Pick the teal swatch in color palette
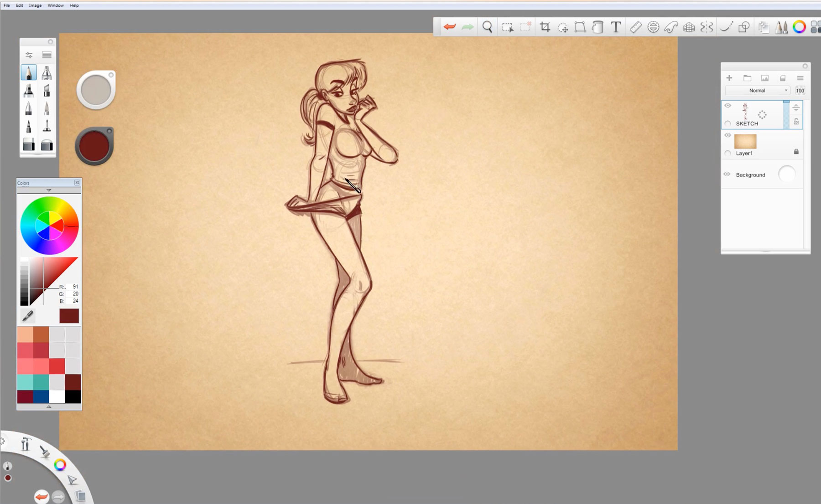The height and width of the screenshot is (504, 821). (41, 381)
